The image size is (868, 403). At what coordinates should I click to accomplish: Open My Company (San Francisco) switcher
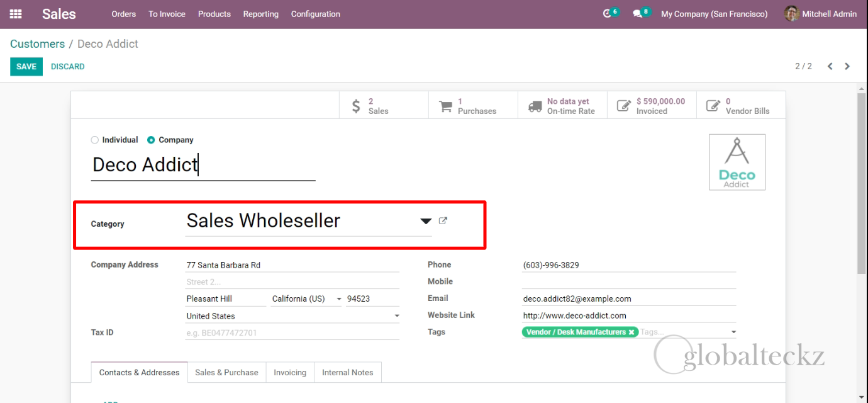tap(714, 14)
